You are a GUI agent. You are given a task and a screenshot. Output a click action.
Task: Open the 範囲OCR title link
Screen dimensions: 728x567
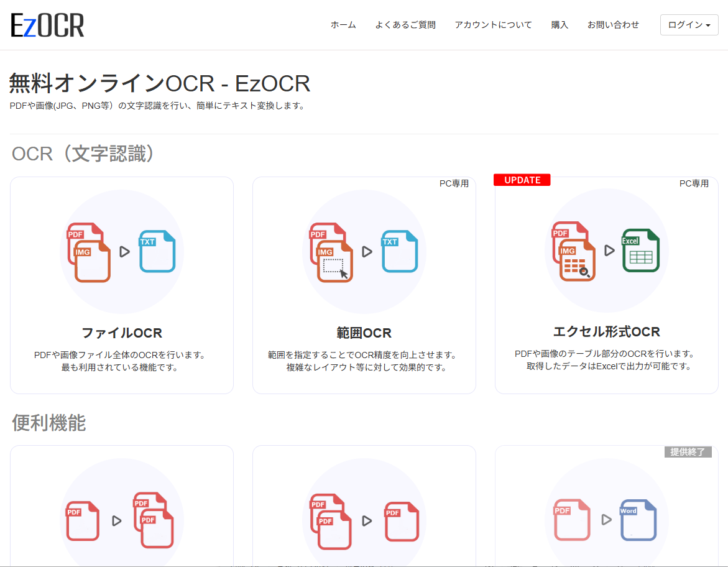[x=364, y=333]
